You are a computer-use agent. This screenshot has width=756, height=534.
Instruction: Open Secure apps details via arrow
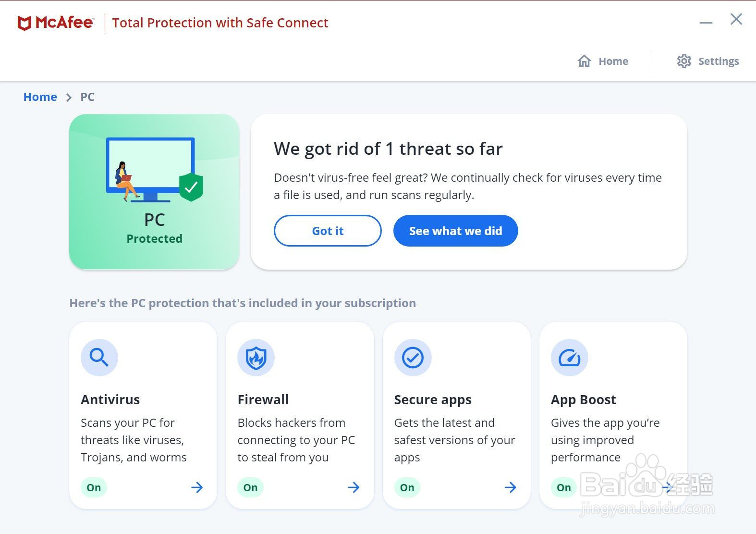510,487
